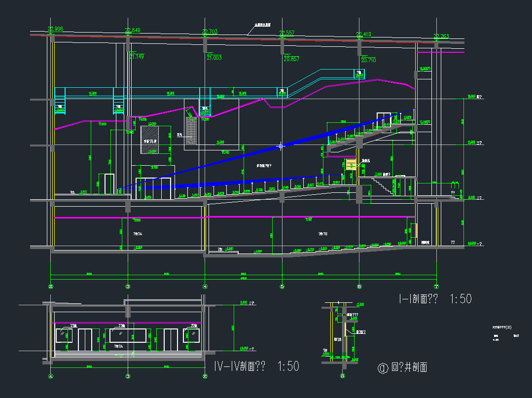Select the 21.149 beam elevation text

point(137,57)
